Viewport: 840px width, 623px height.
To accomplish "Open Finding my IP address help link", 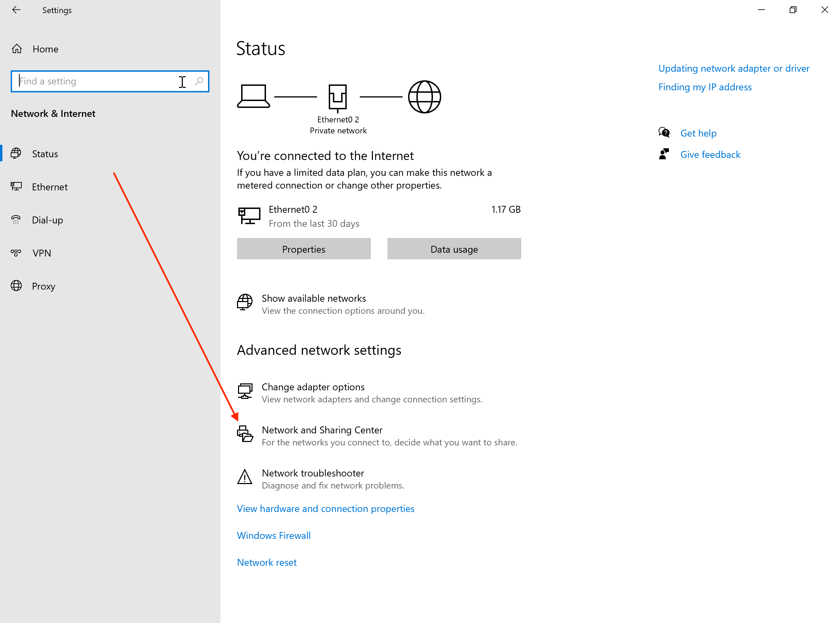I will click(x=704, y=87).
